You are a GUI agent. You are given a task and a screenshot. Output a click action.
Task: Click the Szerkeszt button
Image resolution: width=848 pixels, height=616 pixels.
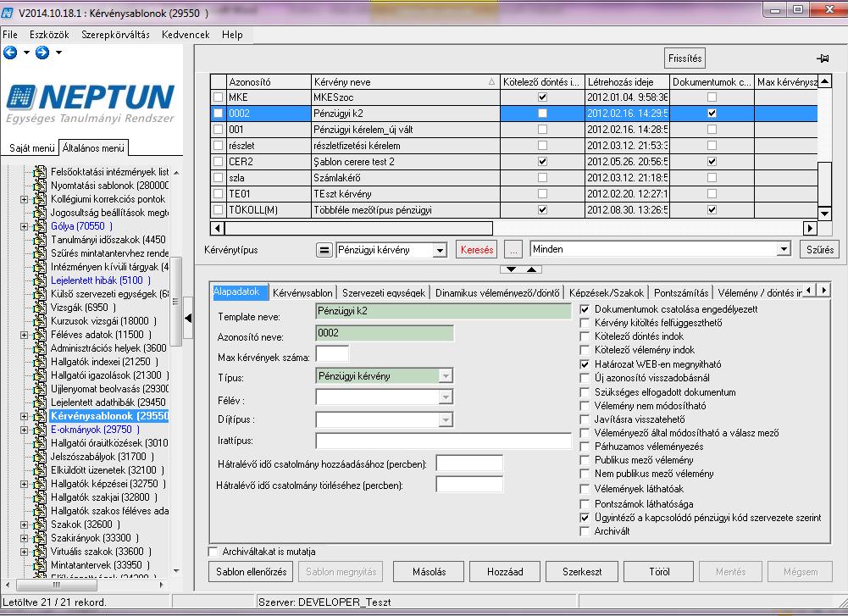(582, 572)
